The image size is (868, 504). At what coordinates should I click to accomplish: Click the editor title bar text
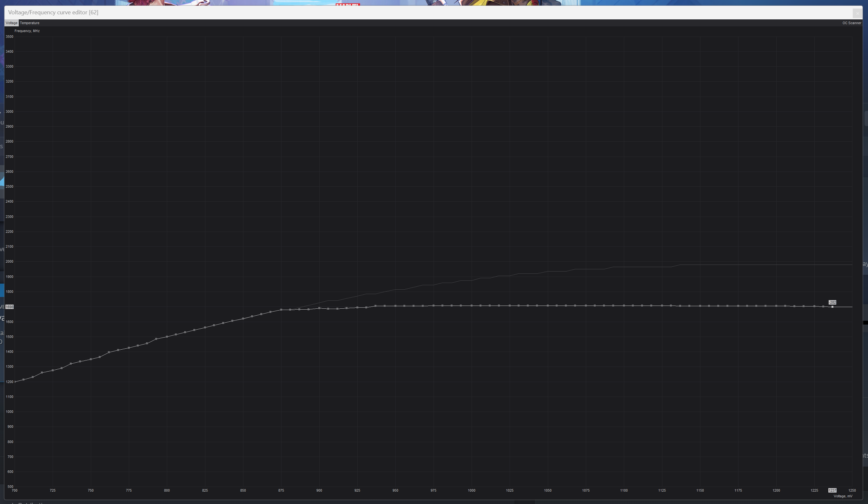[x=53, y=12]
